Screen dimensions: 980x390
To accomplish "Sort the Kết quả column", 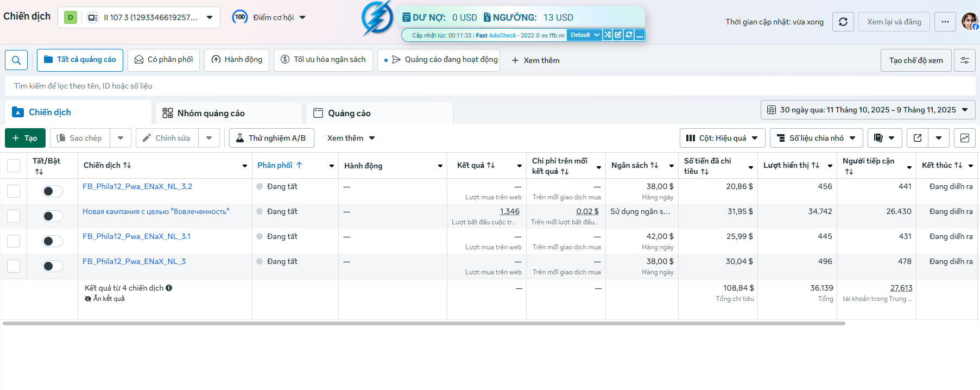I will (491, 165).
